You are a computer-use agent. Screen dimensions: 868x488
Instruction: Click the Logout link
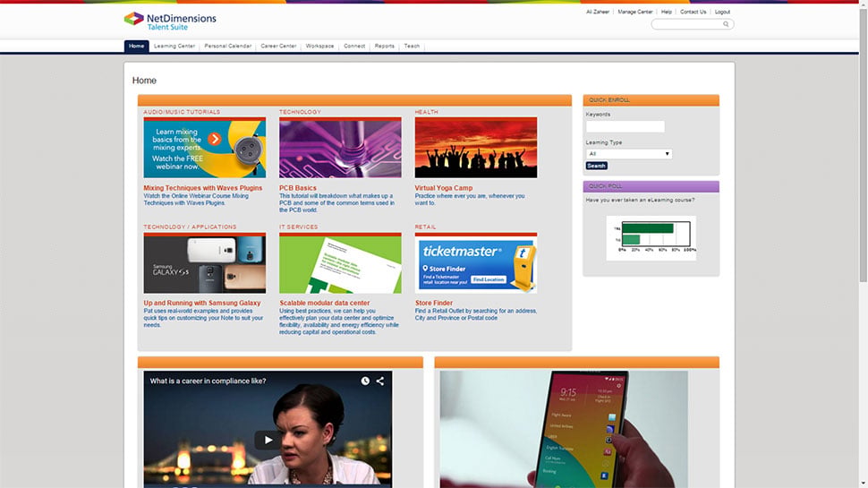click(x=722, y=12)
